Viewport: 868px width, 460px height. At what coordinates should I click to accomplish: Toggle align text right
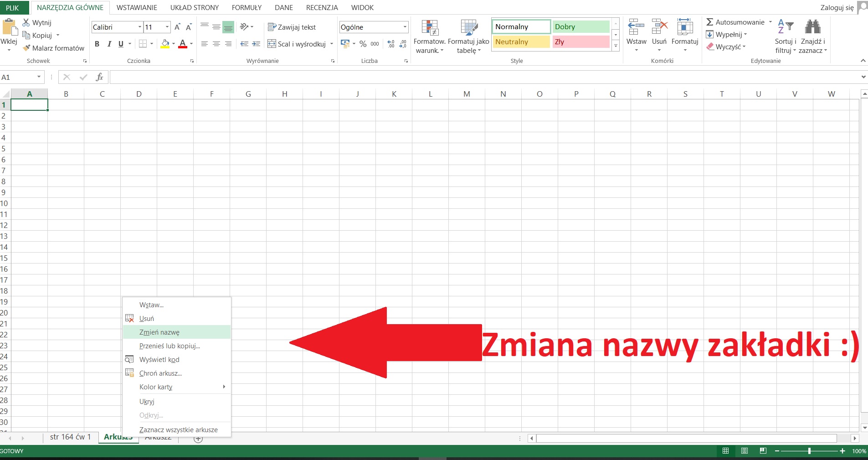228,44
